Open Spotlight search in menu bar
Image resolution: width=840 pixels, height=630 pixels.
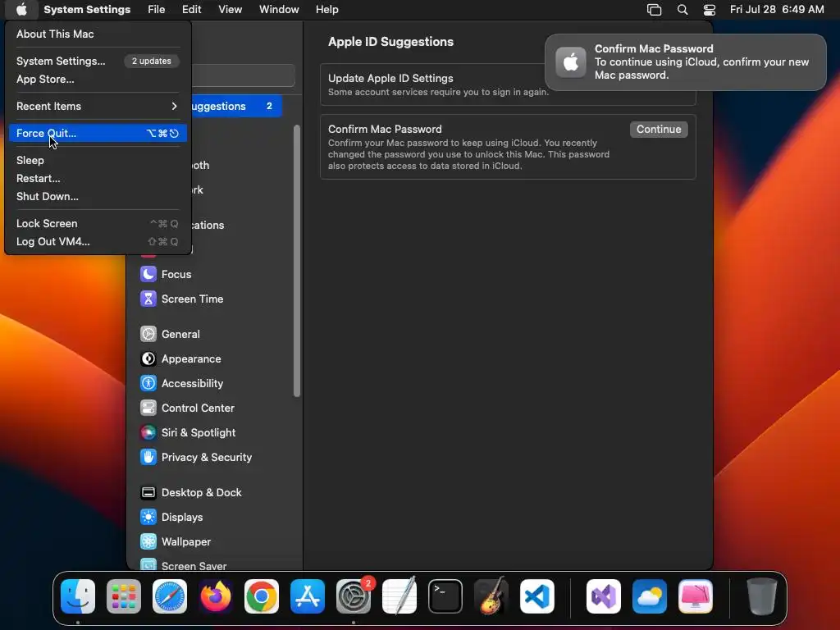[x=682, y=10]
